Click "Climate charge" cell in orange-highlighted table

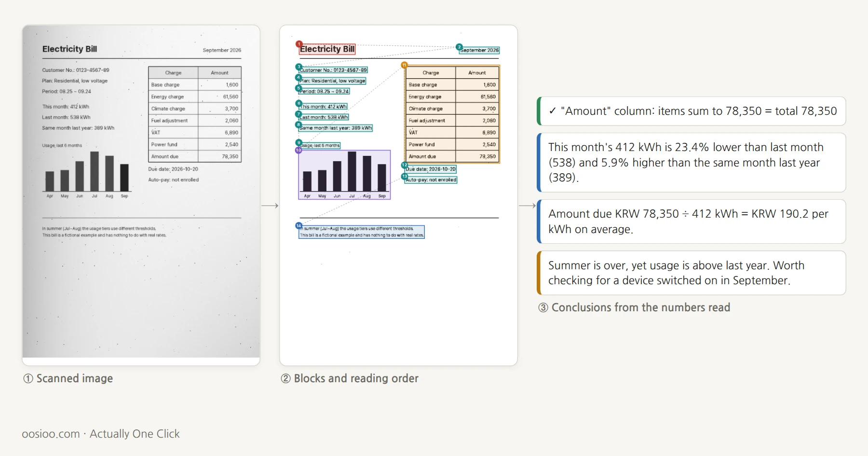point(431,109)
